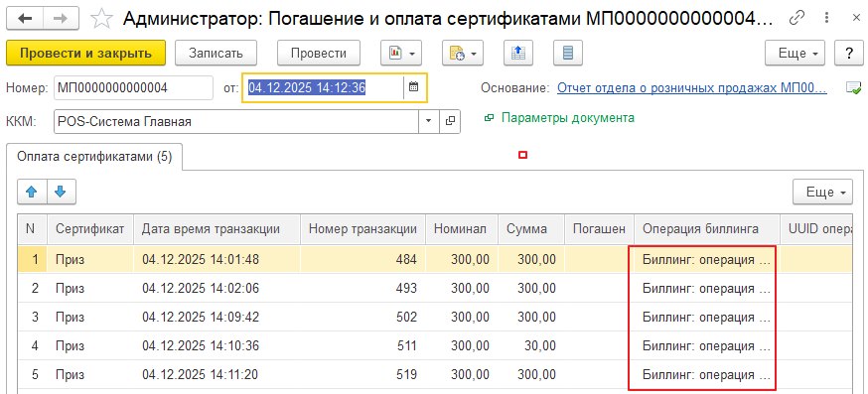Select transaction number cell 484
This screenshot has height=394, width=868.
(x=362, y=259)
